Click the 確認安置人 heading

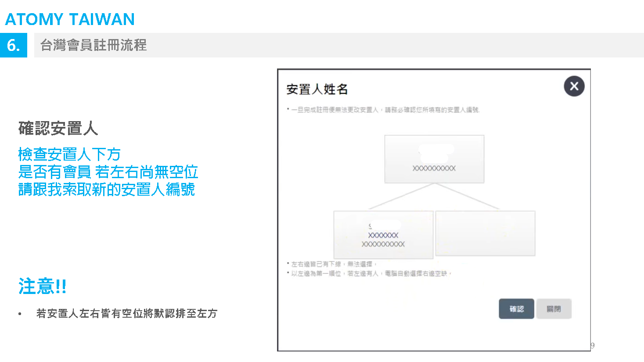(58, 129)
